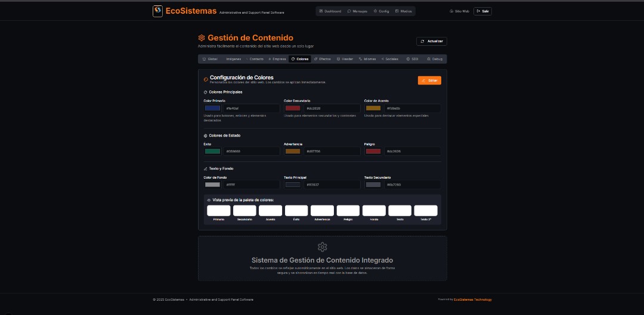Screen dimensions: 644x315
Task: Open the Éxito green color swatch
Action: click(213, 151)
